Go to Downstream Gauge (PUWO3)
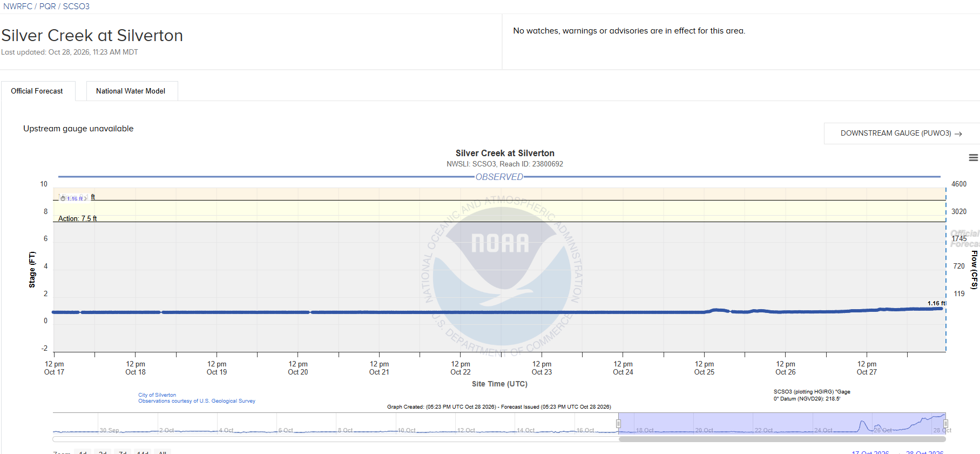The height and width of the screenshot is (454, 980). coord(901,133)
